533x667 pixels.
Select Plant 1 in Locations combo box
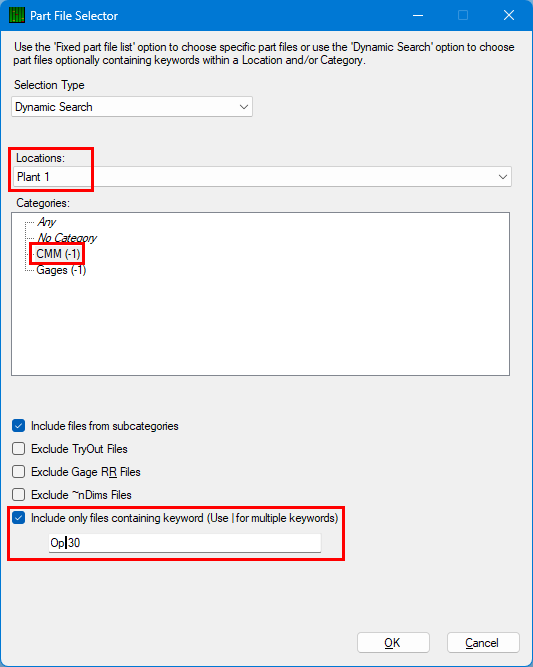[x=262, y=177]
